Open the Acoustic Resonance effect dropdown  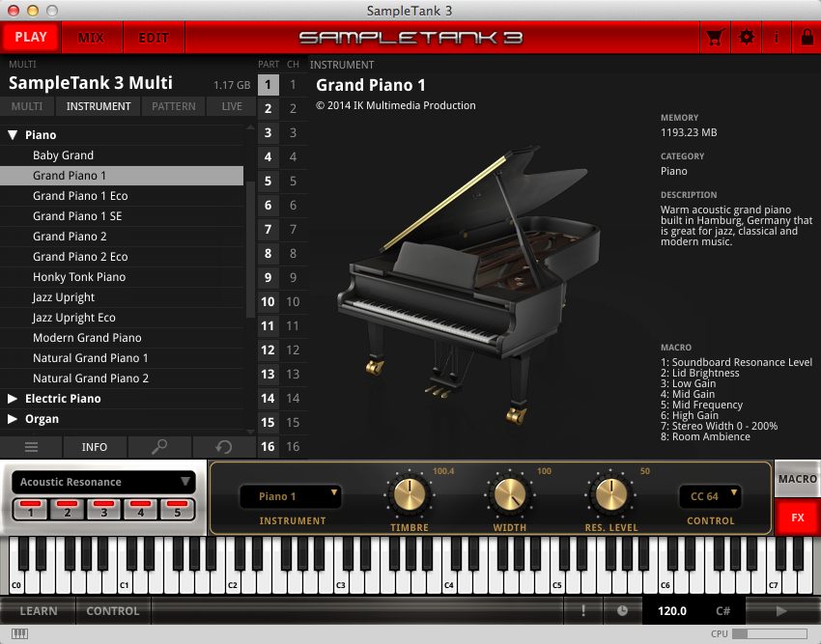103,482
